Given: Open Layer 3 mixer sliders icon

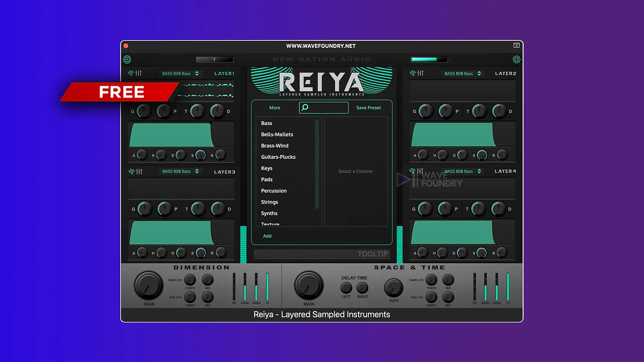Looking at the screenshot, I should point(139,171).
